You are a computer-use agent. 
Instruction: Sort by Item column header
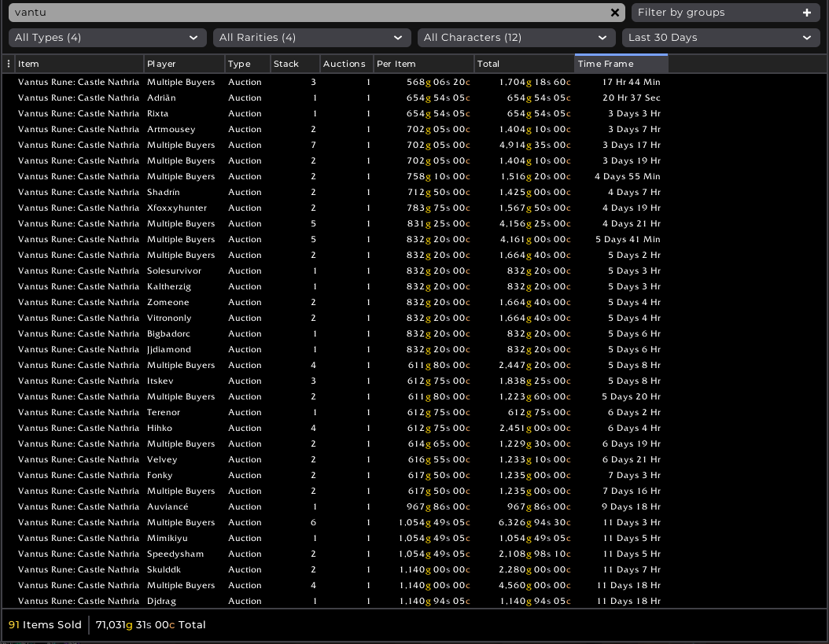pyautogui.click(x=79, y=64)
